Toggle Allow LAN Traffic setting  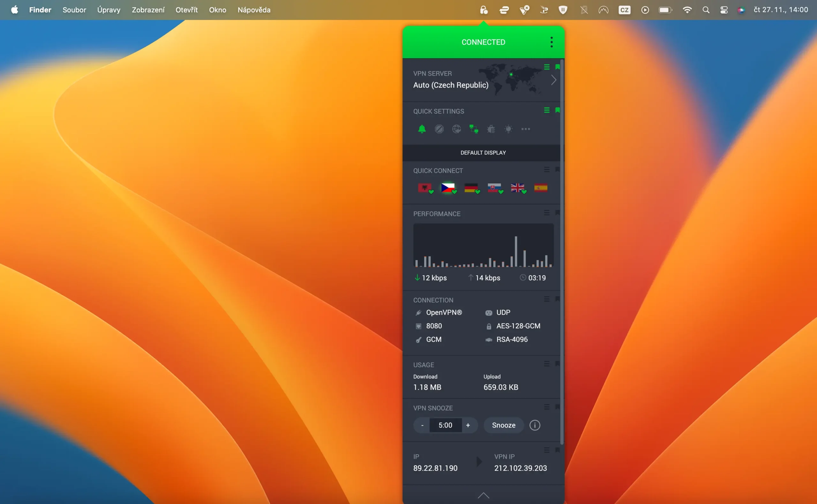474,129
